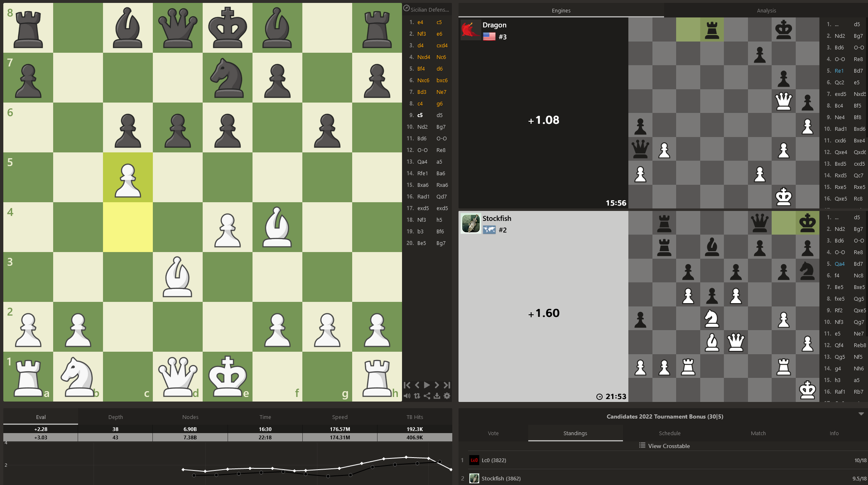Jump to the latest move
The width and height of the screenshot is (868, 485).
(447, 385)
